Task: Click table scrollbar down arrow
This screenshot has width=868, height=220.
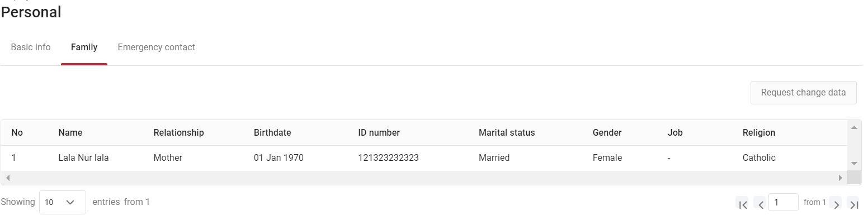Action: pos(854,164)
